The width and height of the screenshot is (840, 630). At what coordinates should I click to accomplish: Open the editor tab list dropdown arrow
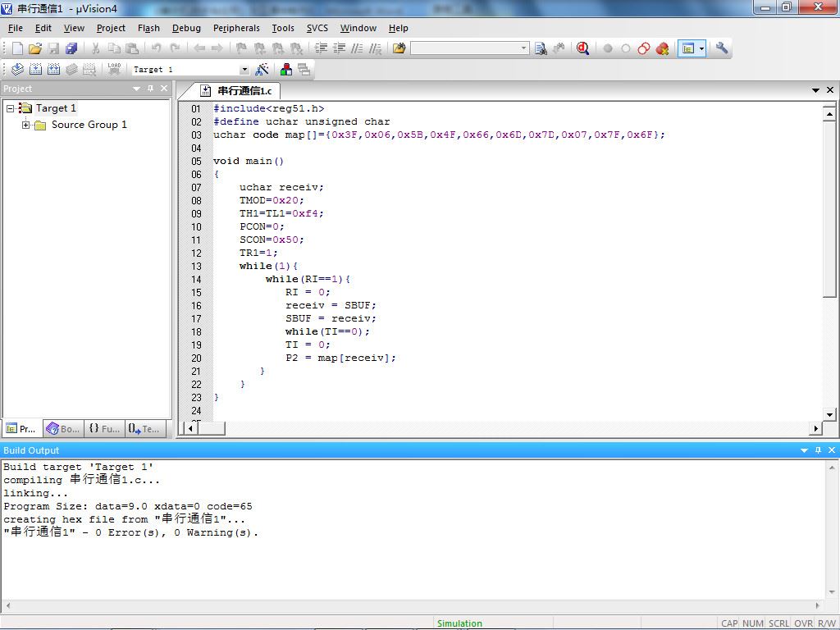tap(816, 90)
